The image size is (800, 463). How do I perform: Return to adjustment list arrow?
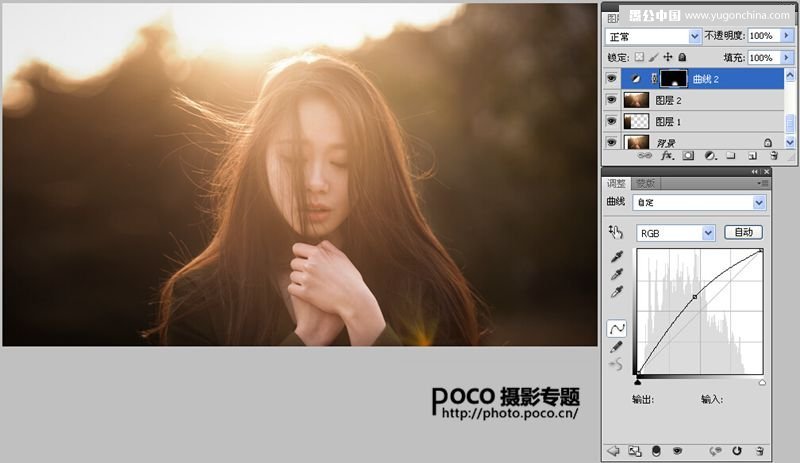[x=613, y=451]
